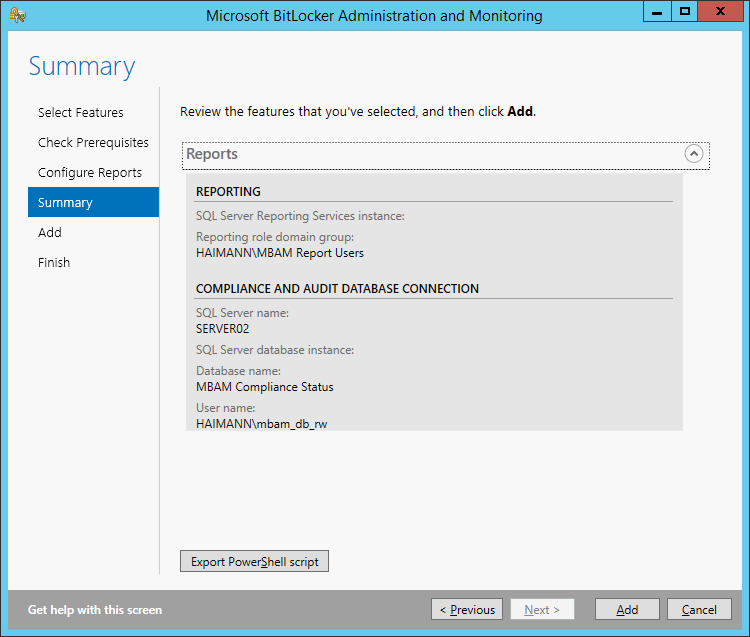Click Reporting role domain group label
This screenshot has height=637, width=750.
coord(275,237)
